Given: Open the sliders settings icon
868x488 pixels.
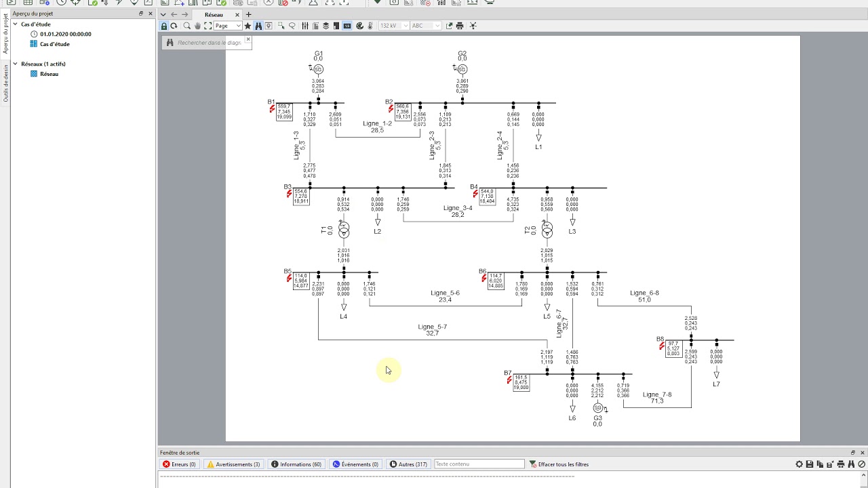Looking at the screenshot, I should tap(305, 26).
